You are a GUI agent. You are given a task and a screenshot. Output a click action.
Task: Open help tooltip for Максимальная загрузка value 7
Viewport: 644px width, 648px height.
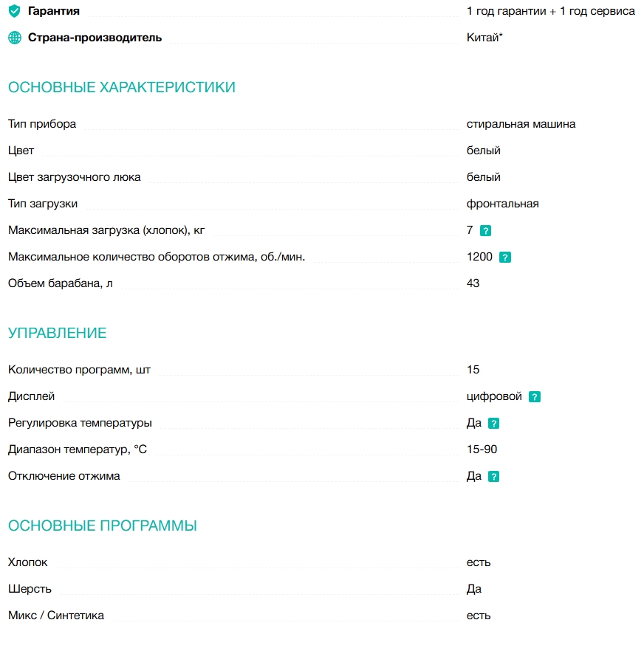click(x=486, y=231)
